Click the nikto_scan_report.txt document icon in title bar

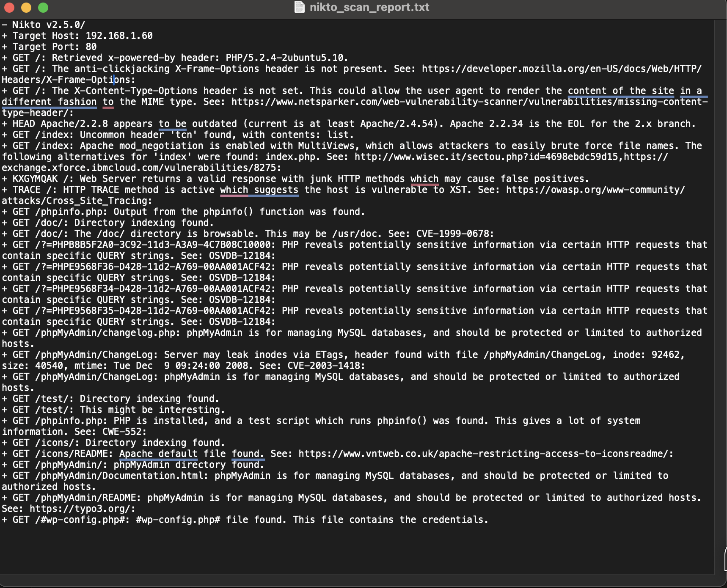click(x=300, y=7)
